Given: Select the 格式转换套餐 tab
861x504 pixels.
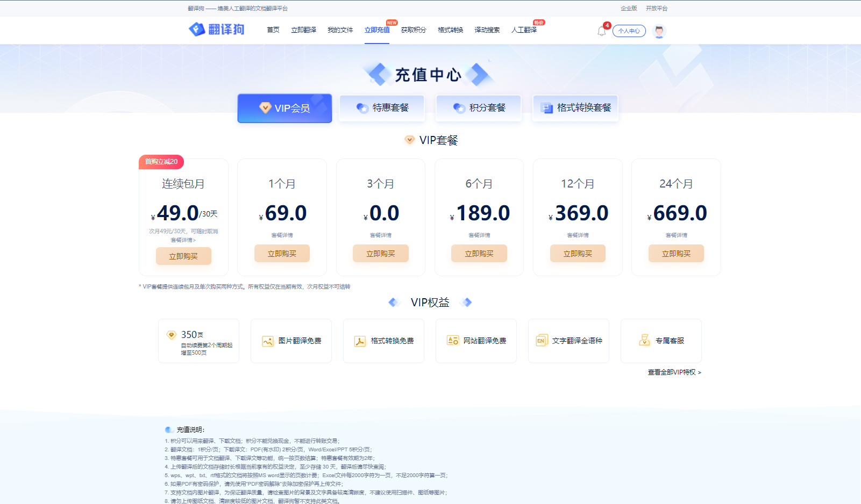Looking at the screenshot, I should (x=575, y=108).
